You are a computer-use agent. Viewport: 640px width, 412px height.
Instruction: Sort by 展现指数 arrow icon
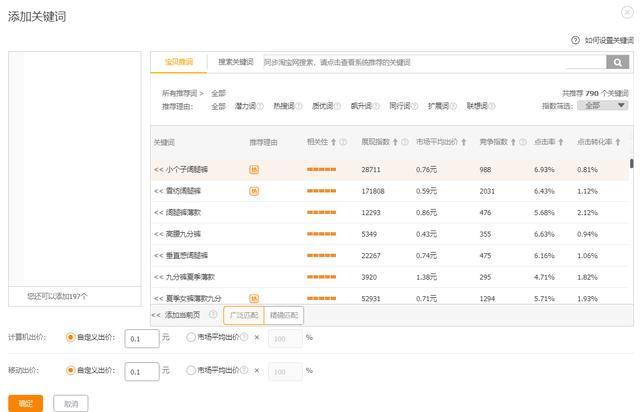click(x=395, y=142)
